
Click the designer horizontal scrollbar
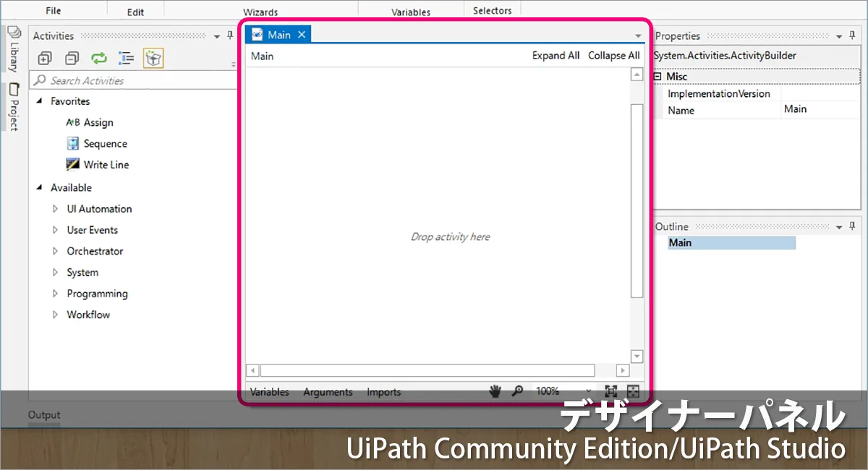427,370
